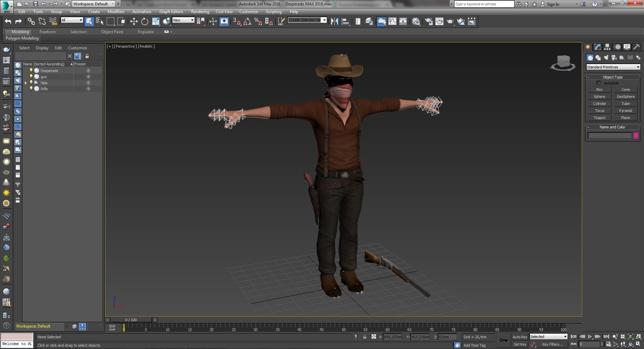Click the time slider showing 0 / 100
644x349 pixels.
click(131, 320)
